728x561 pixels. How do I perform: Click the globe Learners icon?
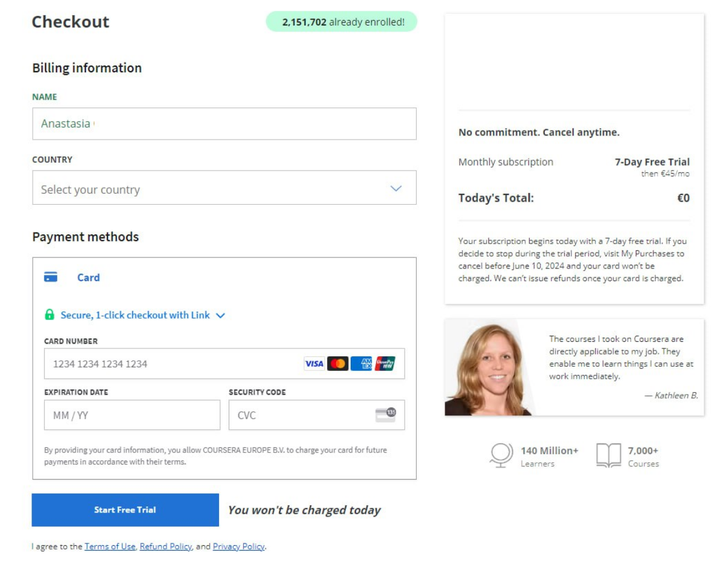(x=502, y=455)
